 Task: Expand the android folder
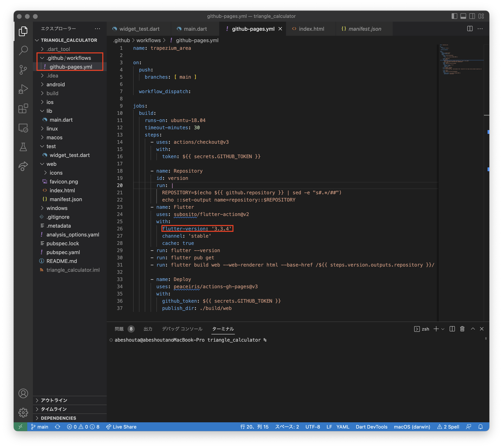pyautogui.click(x=56, y=84)
